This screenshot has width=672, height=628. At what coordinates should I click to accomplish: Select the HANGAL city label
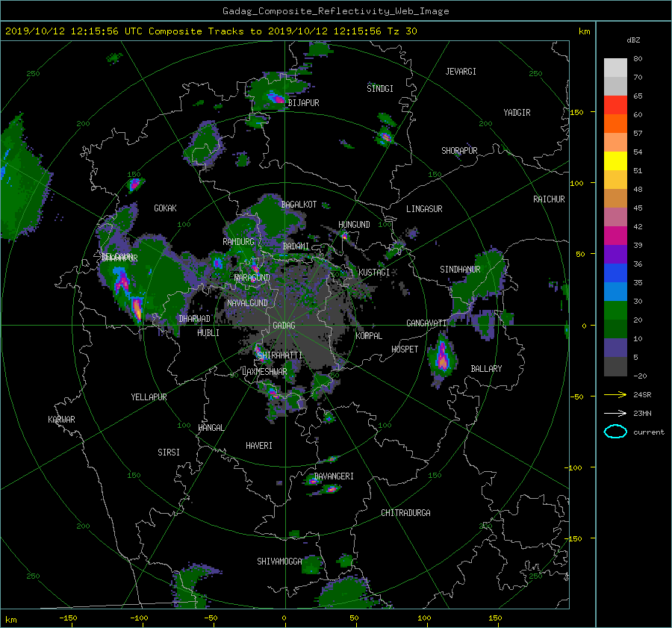[211, 428]
